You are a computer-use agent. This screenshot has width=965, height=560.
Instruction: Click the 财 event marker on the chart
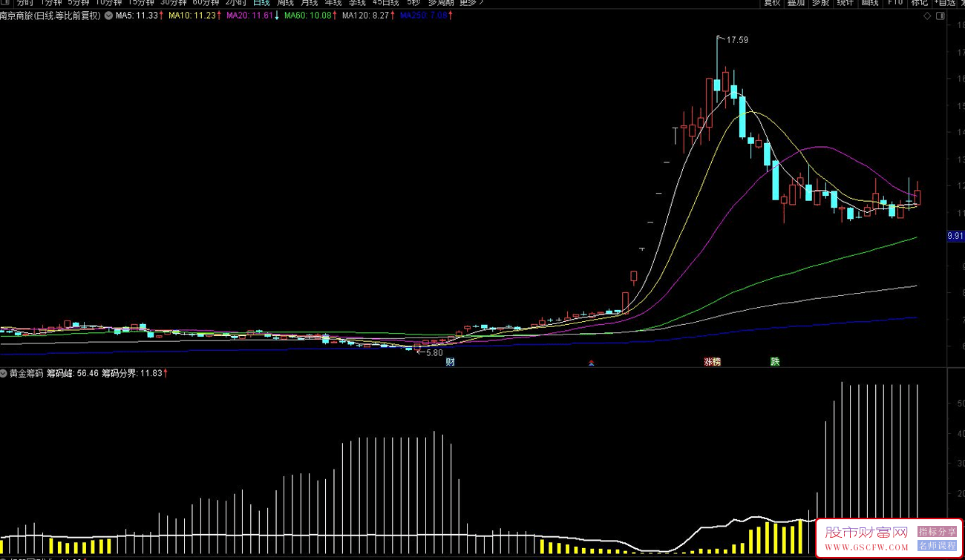450,362
